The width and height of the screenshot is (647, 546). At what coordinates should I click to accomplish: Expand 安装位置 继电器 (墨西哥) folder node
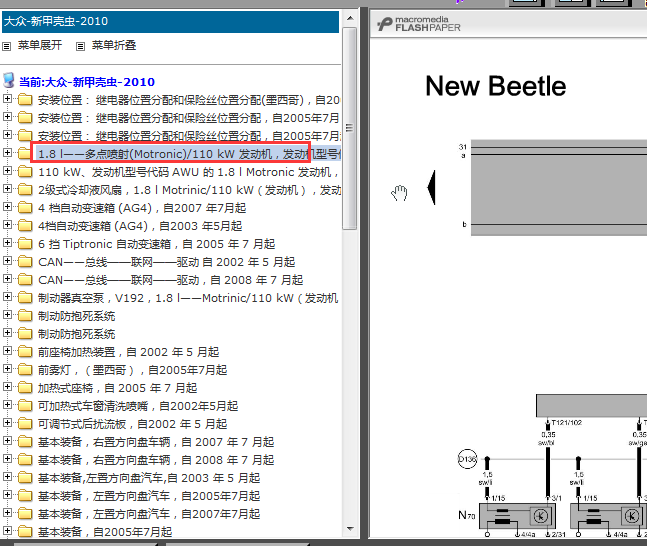click(x=7, y=99)
